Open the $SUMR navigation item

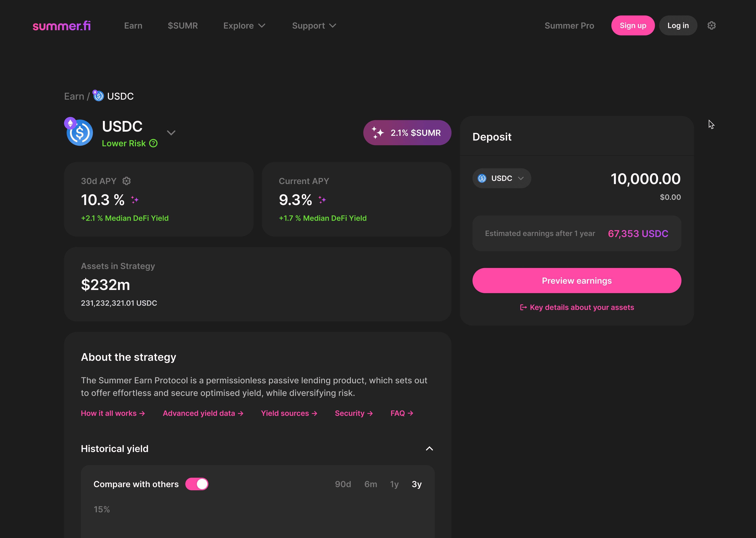click(183, 26)
